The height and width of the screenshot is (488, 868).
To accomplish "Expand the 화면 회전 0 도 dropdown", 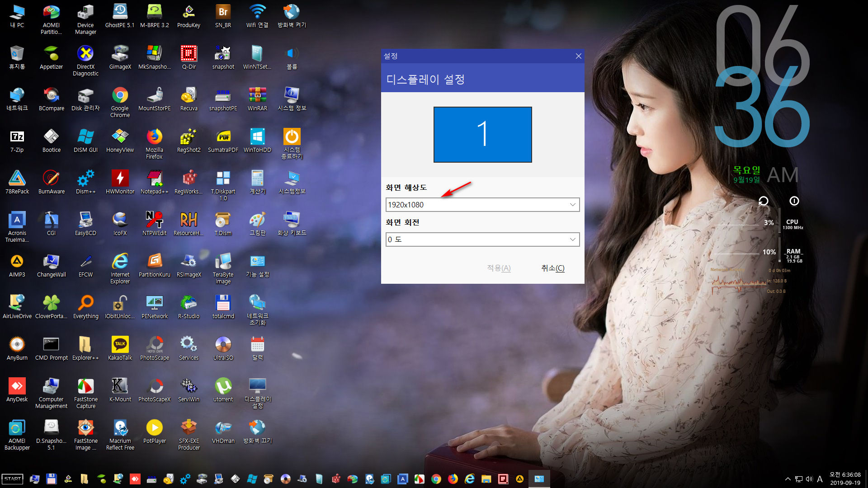I will (482, 239).
